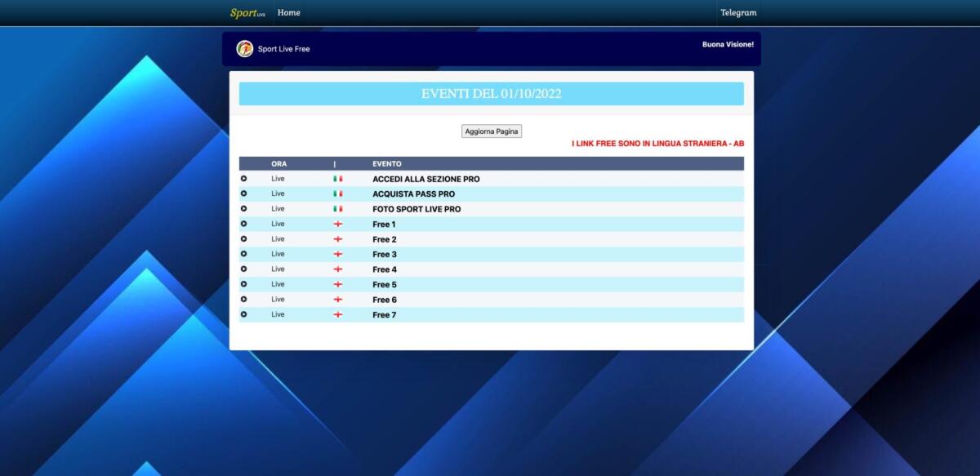This screenshot has height=476, width=980.
Task: Click the Live label on the Free 6 row
Action: (x=278, y=299)
